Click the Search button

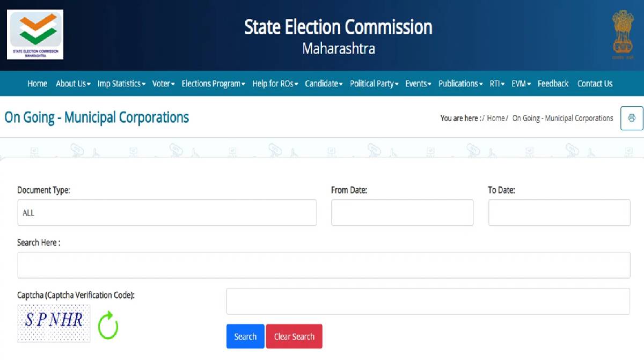click(x=245, y=336)
